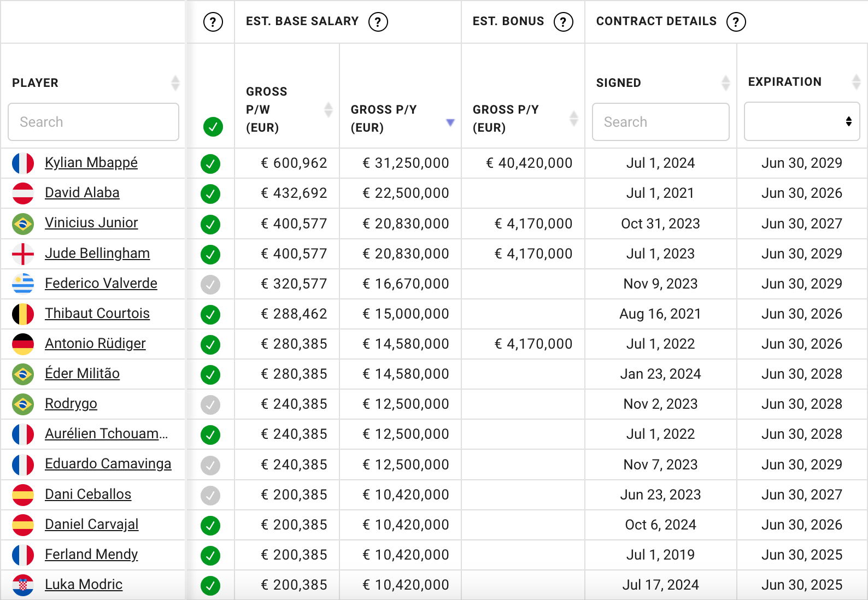Open Kylian Mbappé player page
868x600 pixels.
91,163
